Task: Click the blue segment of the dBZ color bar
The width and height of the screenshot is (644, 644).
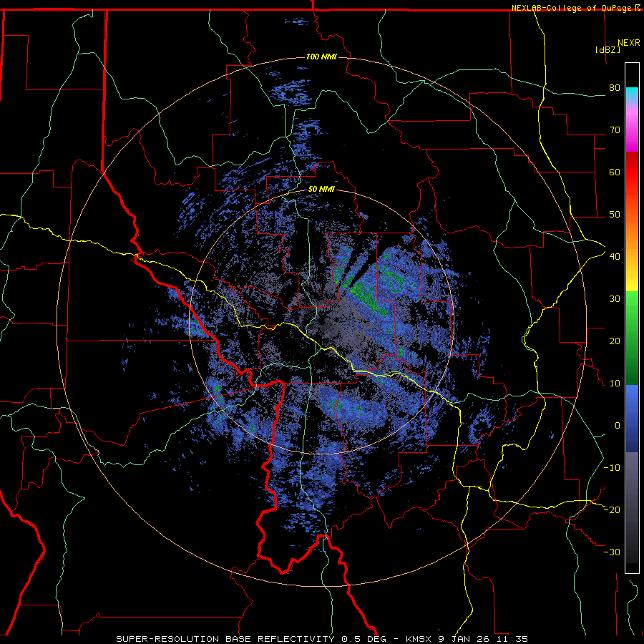Action: [632, 419]
